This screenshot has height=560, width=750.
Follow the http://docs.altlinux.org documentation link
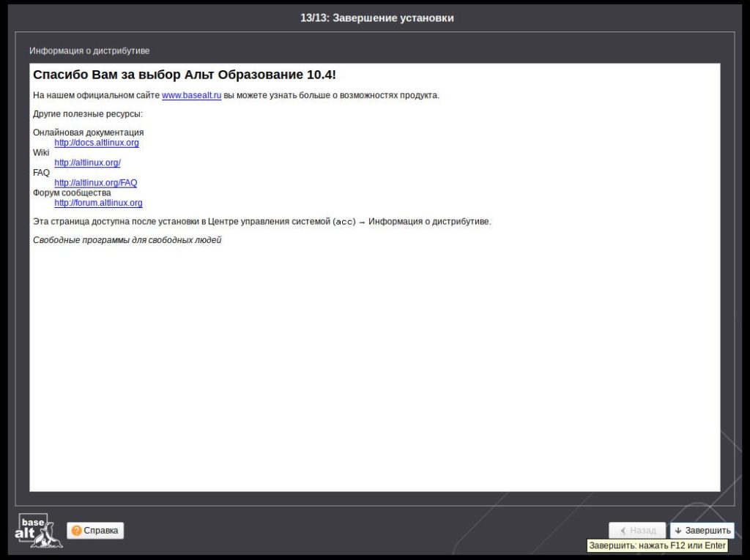click(97, 143)
